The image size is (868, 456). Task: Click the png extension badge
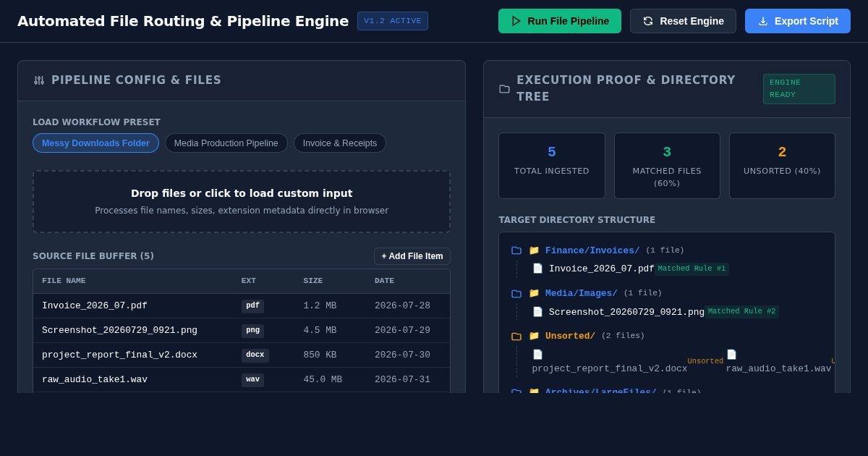pos(252,331)
